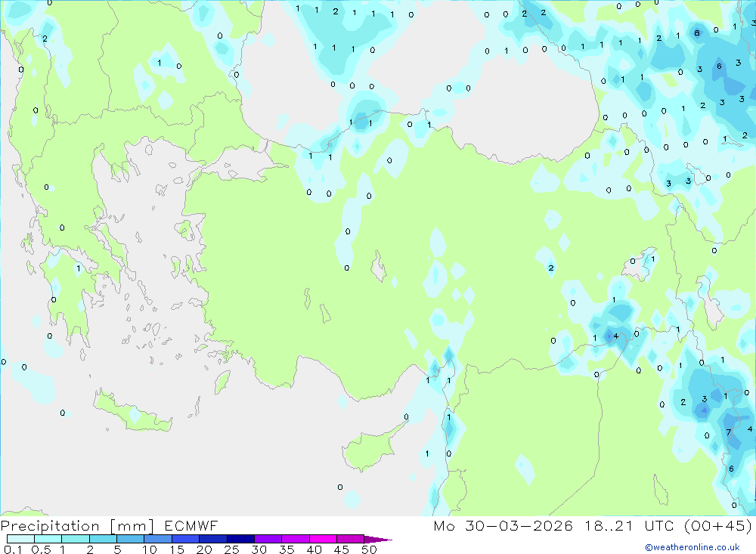
Task: Pick the magenta legend swatch between 40 and 45
Action: coord(323,539)
